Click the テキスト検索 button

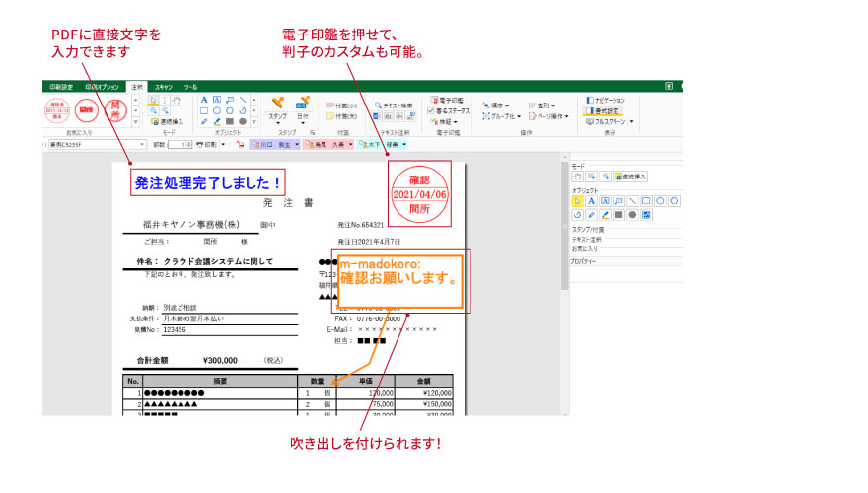tap(394, 106)
